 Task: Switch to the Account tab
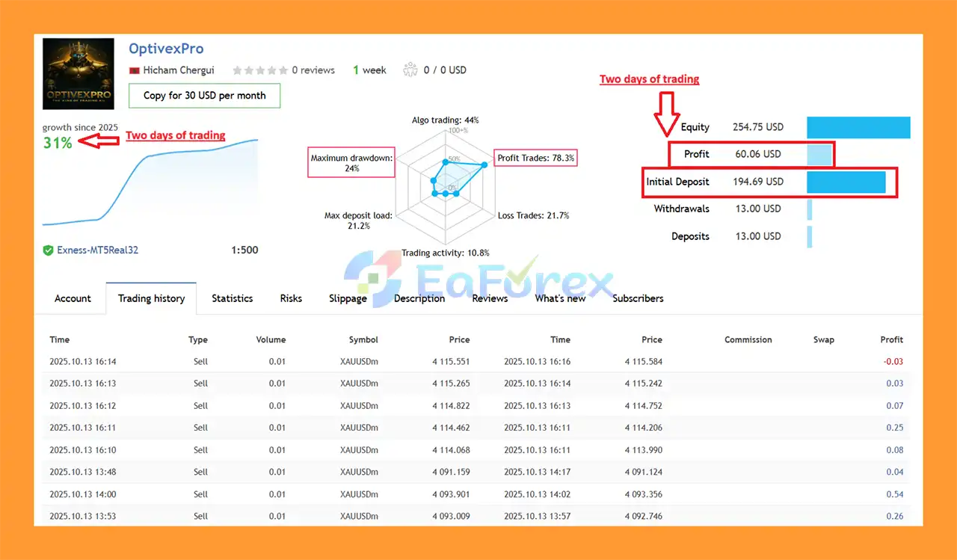click(73, 298)
